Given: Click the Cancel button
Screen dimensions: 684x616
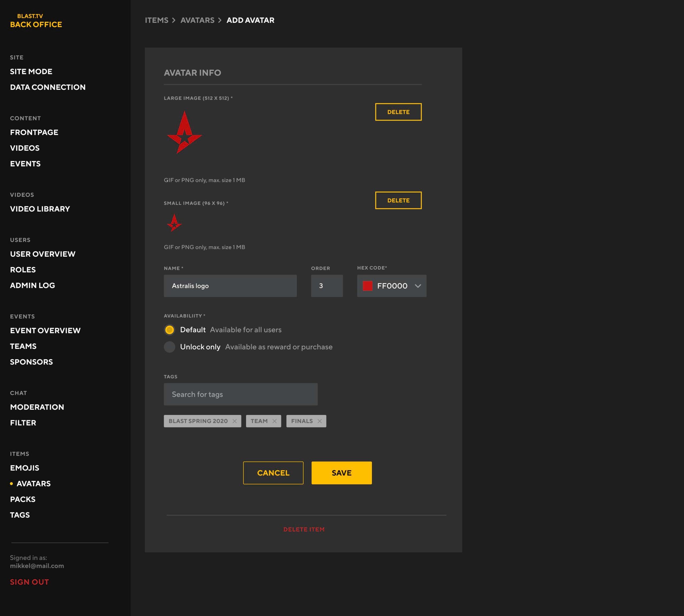Looking at the screenshot, I should tap(273, 473).
